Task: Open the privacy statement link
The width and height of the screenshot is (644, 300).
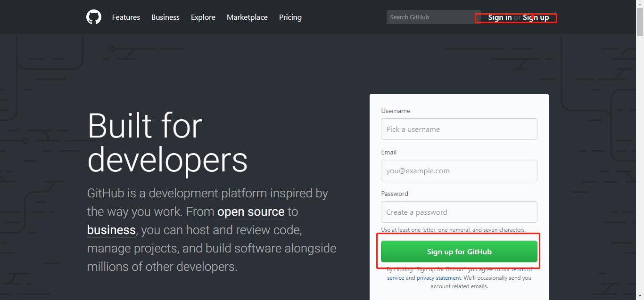Action: [x=438, y=278]
